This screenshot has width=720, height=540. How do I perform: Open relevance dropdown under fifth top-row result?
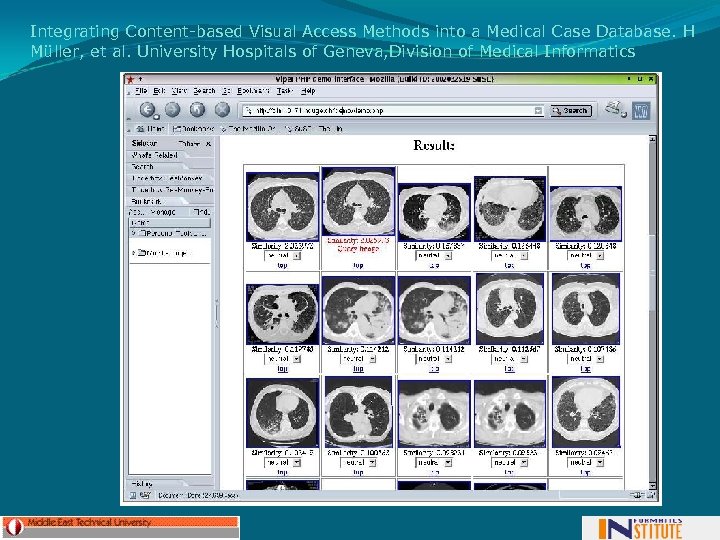click(x=585, y=256)
